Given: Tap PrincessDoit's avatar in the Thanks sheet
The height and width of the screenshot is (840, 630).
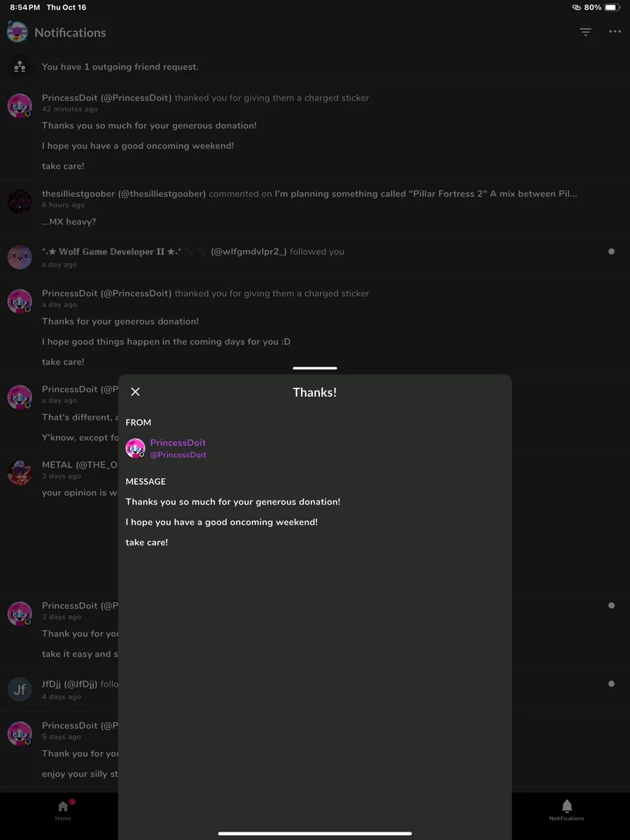Looking at the screenshot, I should click(135, 448).
